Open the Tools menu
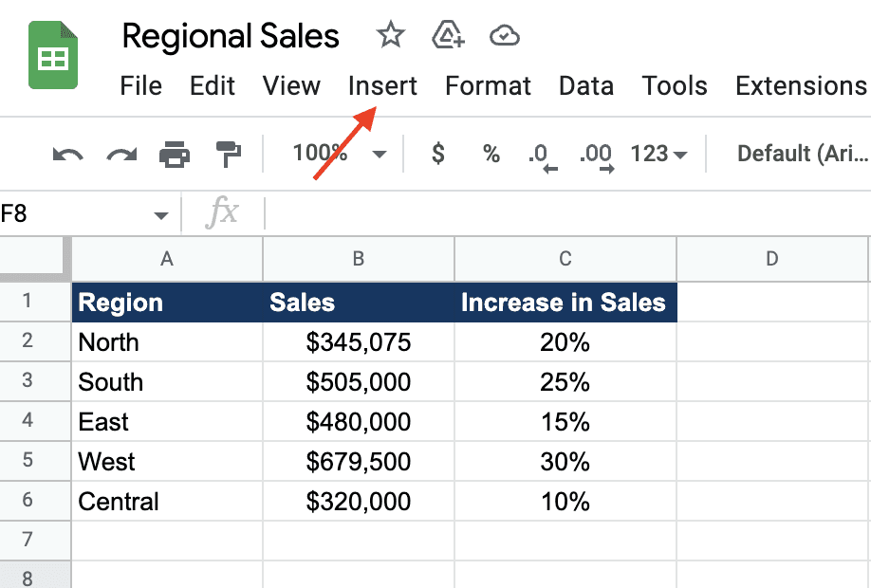 pos(675,86)
